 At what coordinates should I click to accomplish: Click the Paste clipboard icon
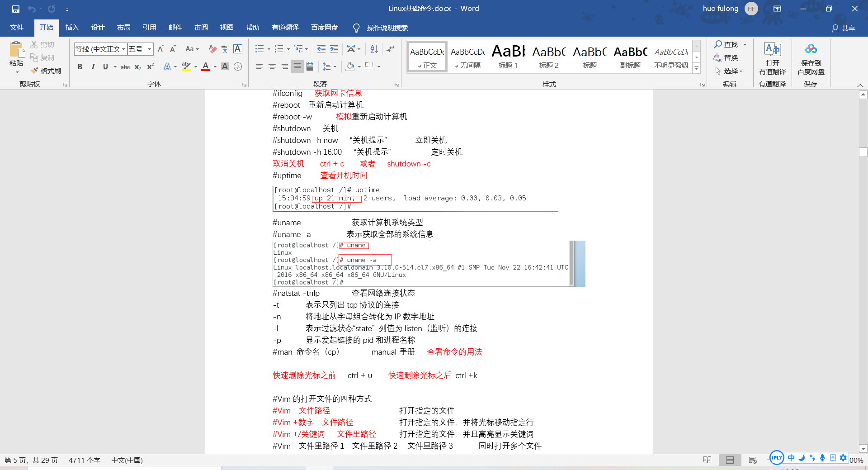[16, 49]
